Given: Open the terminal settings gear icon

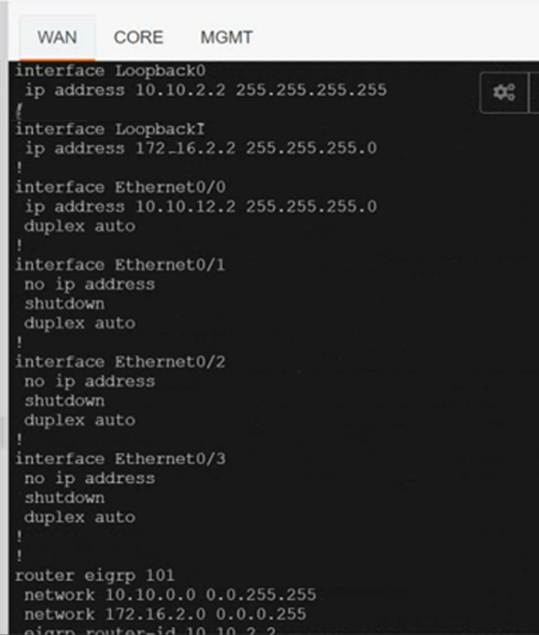Looking at the screenshot, I should click(x=504, y=92).
